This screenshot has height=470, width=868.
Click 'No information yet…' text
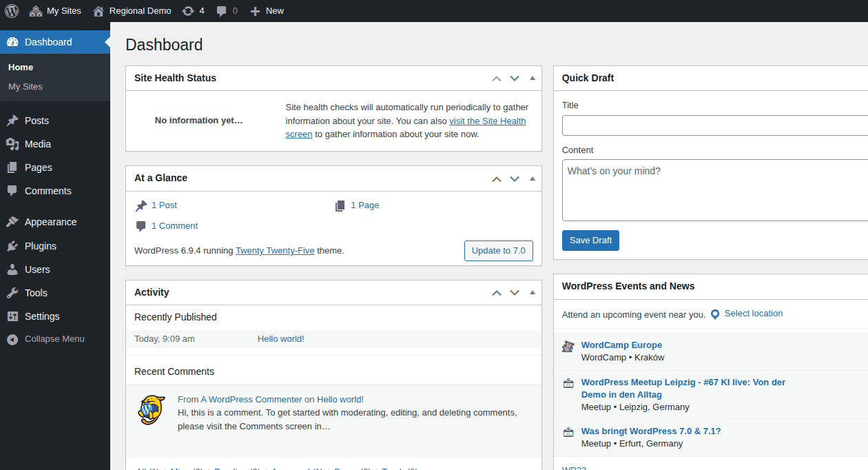coord(199,121)
